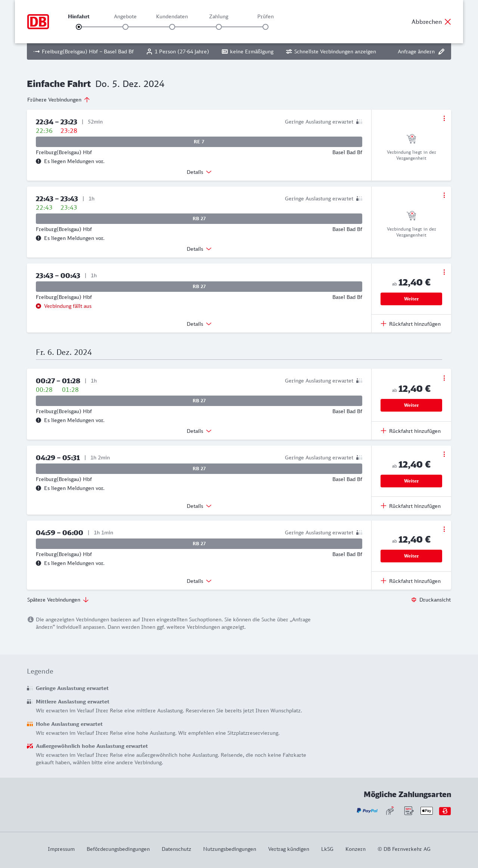
Task: Click the plus icon for the 04:59 Rückfahrt
Action: pos(384,581)
